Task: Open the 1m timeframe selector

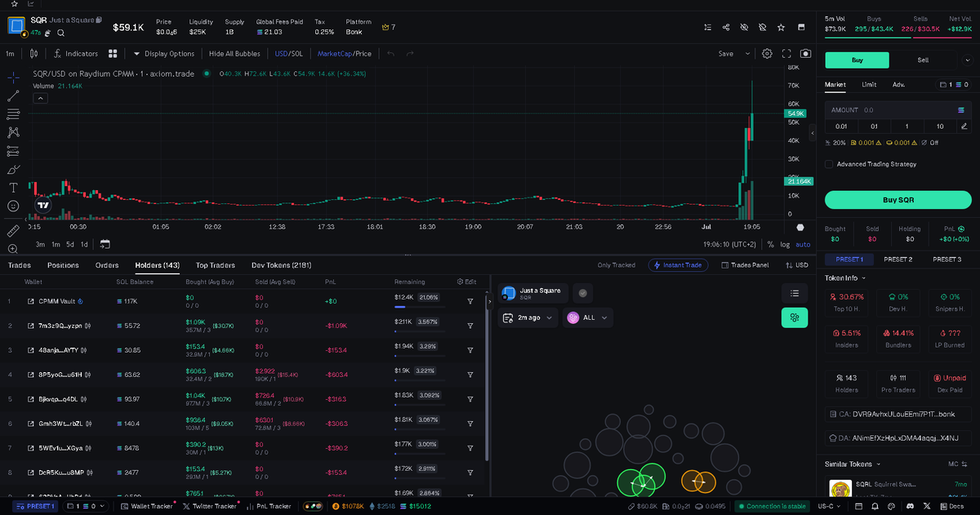Action: (x=11, y=54)
